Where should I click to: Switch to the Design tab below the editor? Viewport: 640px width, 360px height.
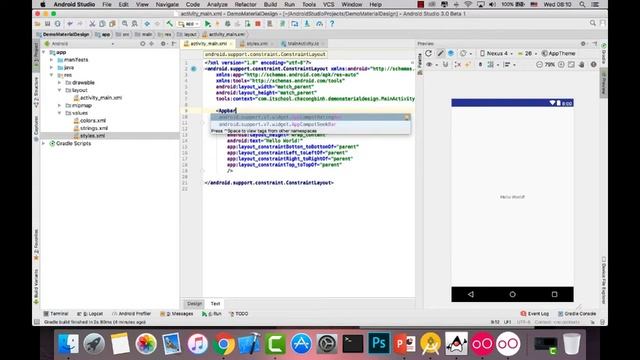pos(195,304)
